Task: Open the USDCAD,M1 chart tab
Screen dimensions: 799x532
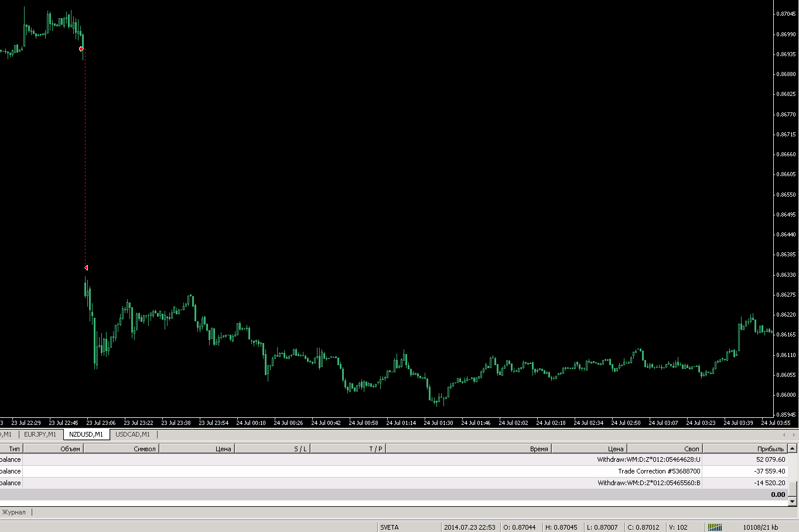Action: point(132,434)
